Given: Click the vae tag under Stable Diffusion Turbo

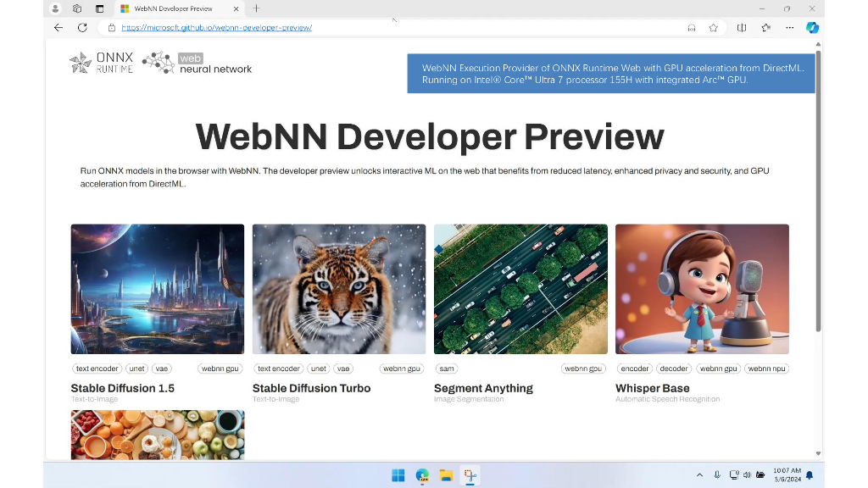Looking at the screenshot, I should pyautogui.click(x=343, y=369).
